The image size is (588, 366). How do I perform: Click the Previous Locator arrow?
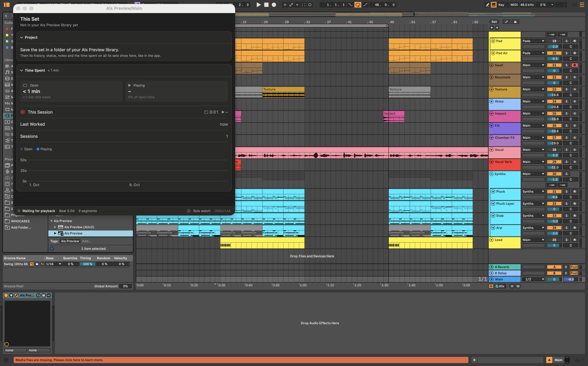(x=492, y=28)
